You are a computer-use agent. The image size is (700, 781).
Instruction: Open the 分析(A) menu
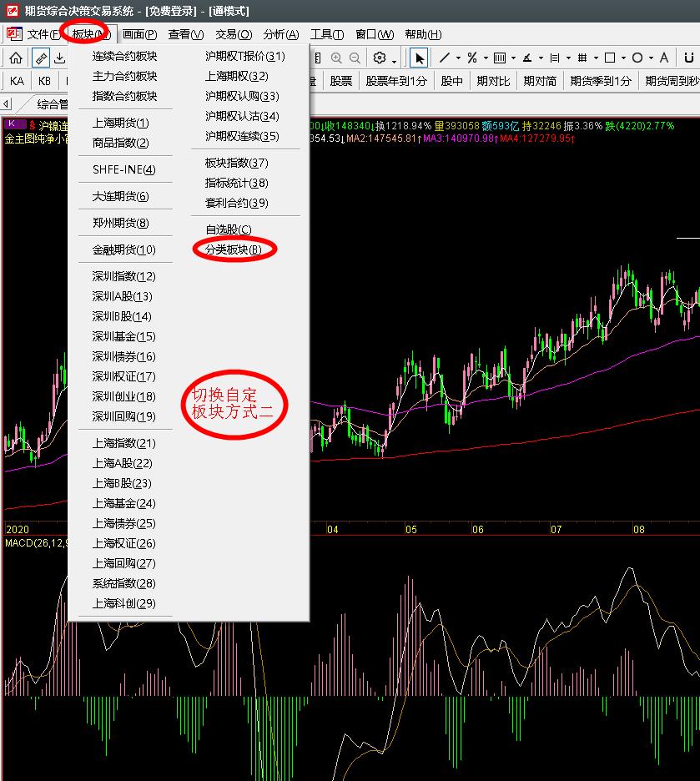(x=281, y=34)
